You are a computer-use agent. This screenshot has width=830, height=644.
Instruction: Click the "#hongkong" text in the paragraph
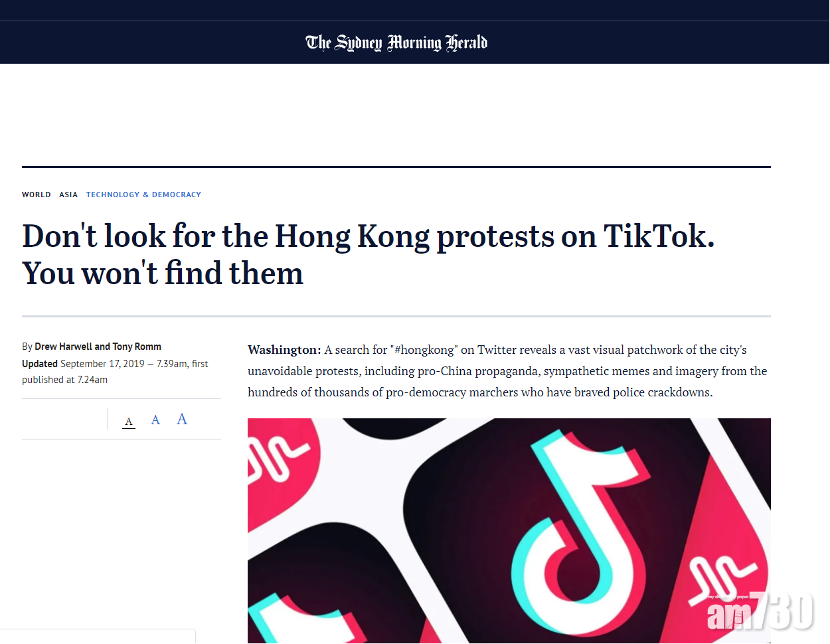click(x=425, y=350)
